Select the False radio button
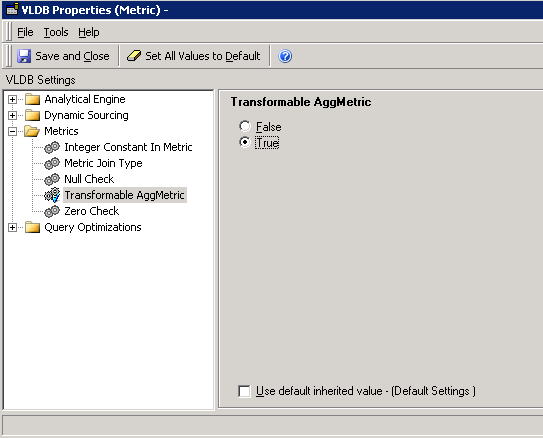 click(244, 126)
